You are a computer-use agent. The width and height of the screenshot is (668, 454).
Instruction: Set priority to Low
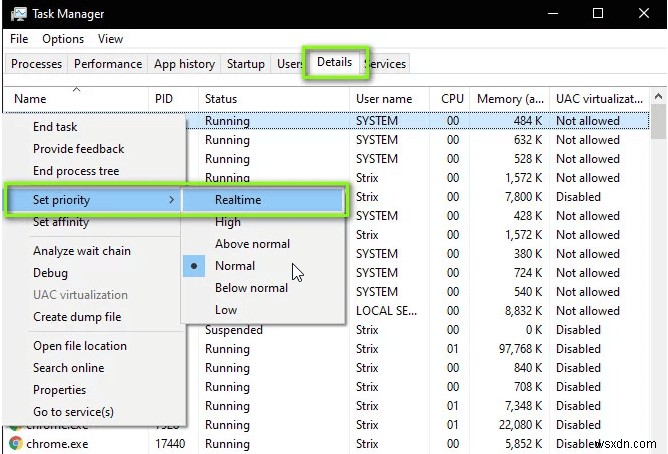(263, 310)
